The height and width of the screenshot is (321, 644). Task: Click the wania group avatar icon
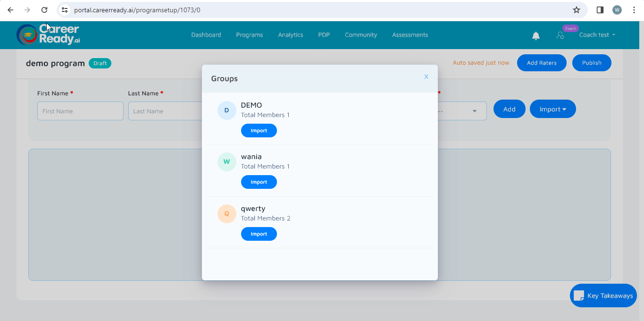click(226, 162)
